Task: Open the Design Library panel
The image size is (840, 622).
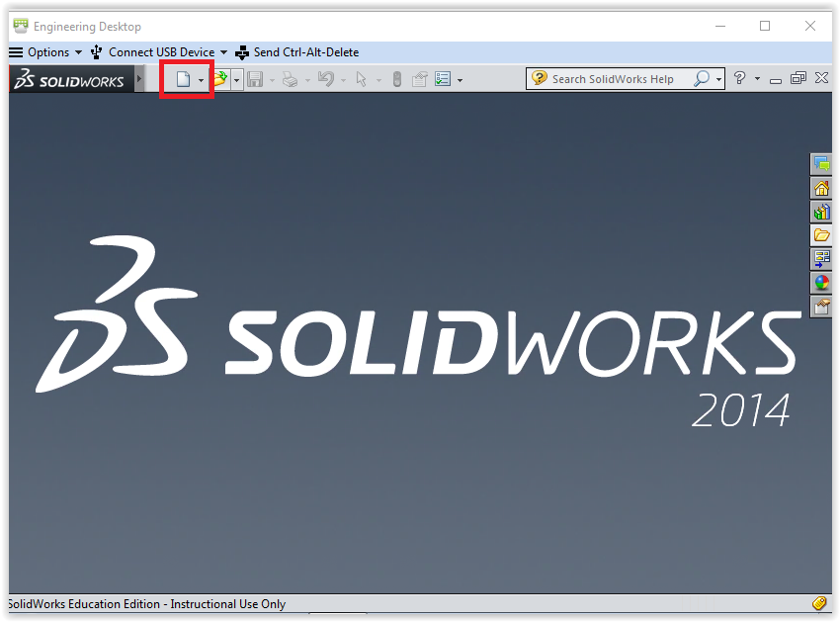Action: 821,212
